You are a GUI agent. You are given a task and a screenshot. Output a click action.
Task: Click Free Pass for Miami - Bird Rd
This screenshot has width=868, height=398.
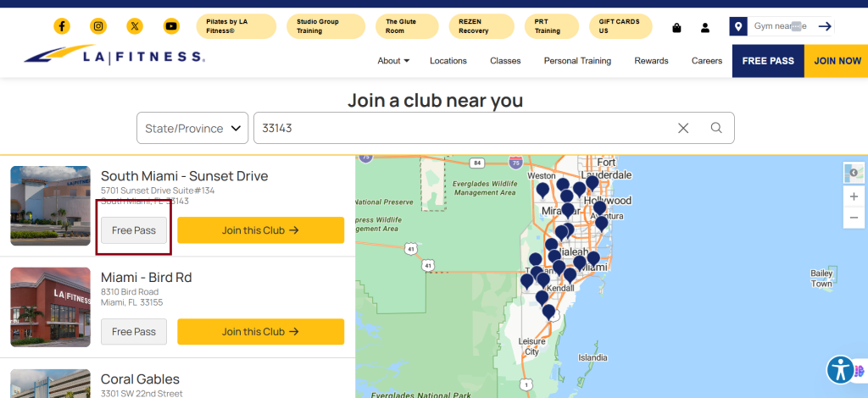tap(134, 332)
